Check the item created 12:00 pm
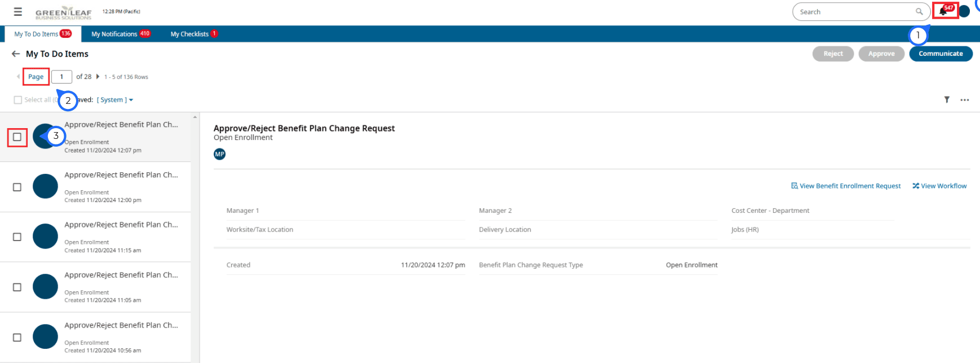This screenshot has height=363, width=980. pos(17,187)
